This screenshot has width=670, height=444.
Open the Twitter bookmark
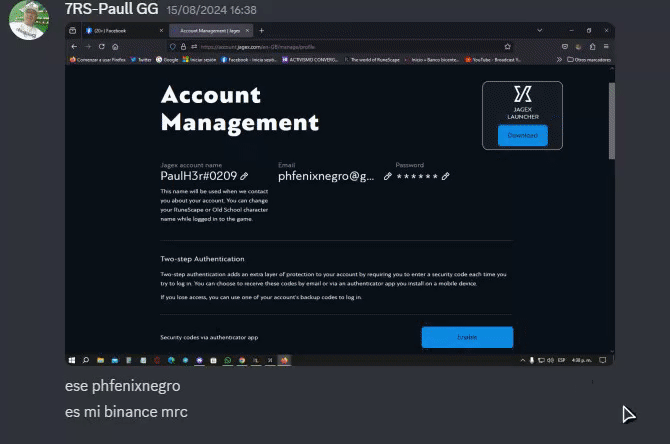pyautogui.click(x=141, y=60)
